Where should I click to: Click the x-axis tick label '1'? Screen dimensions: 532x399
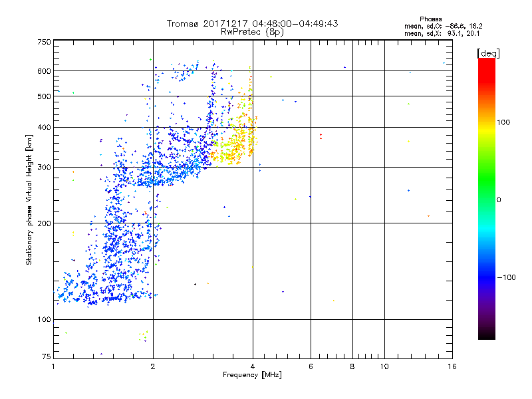[x=53, y=366]
